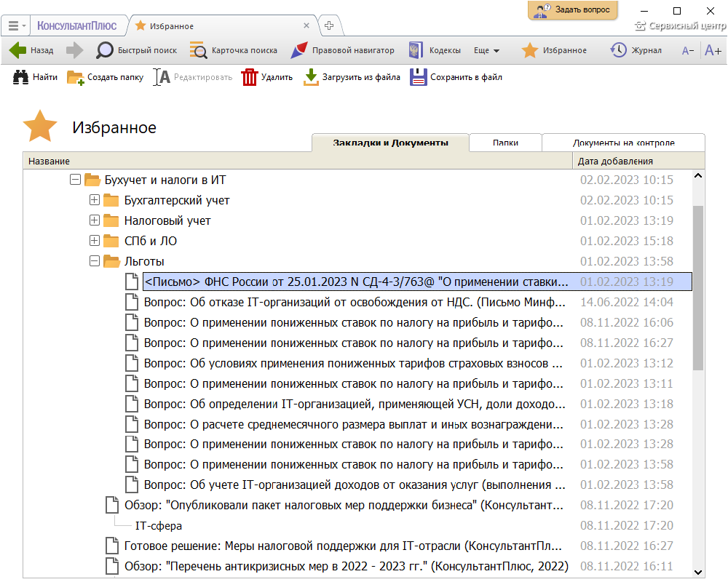Viewport: 728px width, 582px height.
Task: Click the СПб и ЛО folder icon
Action: tap(111, 242)
